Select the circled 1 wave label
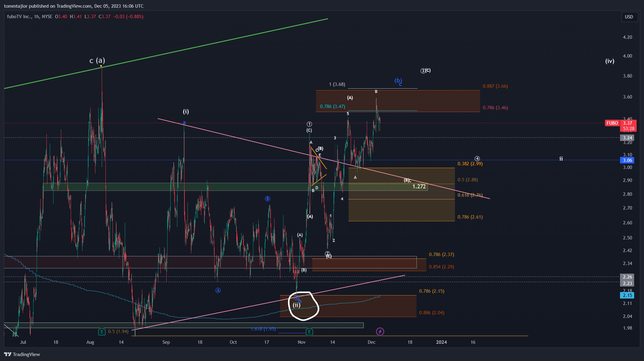The image size is (644, 361). 309,124
